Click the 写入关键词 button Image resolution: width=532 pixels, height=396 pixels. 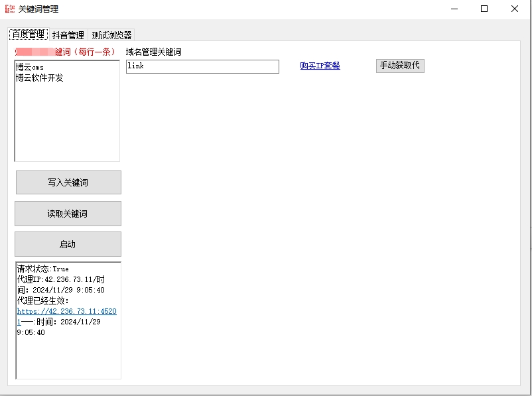pyautogui.click(x=68, y=182)
